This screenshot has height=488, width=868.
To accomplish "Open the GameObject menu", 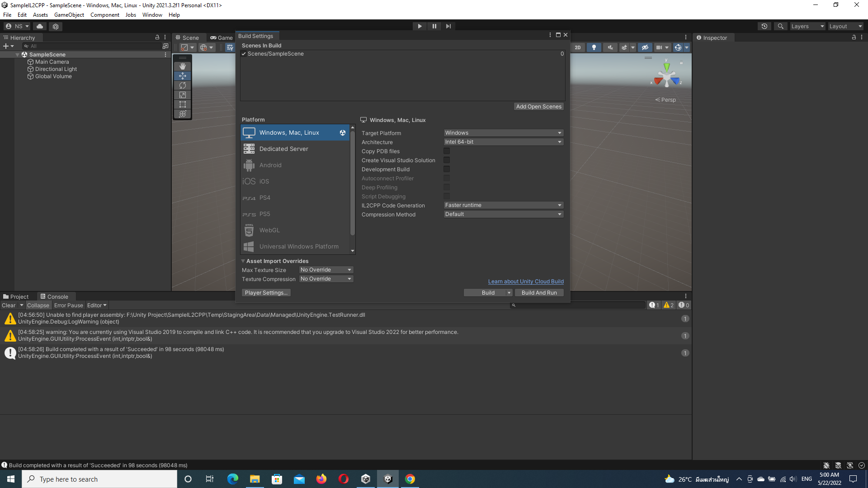I will point(69,14).
